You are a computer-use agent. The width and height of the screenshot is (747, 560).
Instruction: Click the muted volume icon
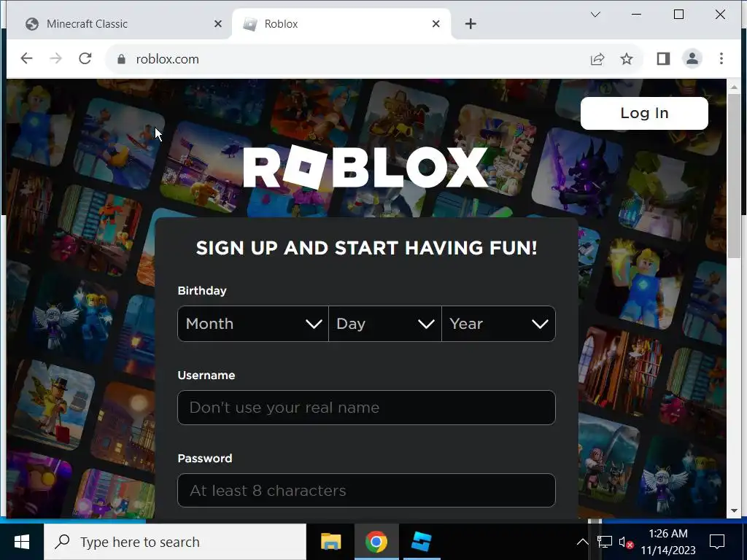(625, 542)
